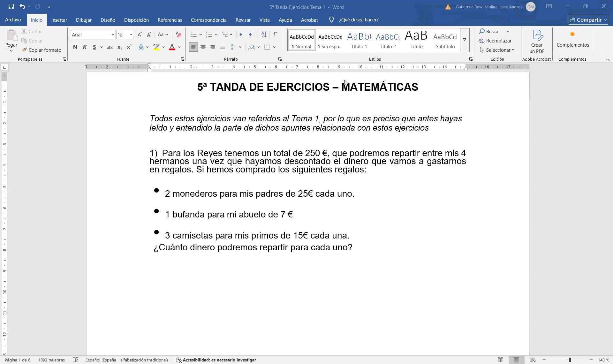Click the zoom slider handle
This screenshot has width=613, height=364.
pos(569,360)
